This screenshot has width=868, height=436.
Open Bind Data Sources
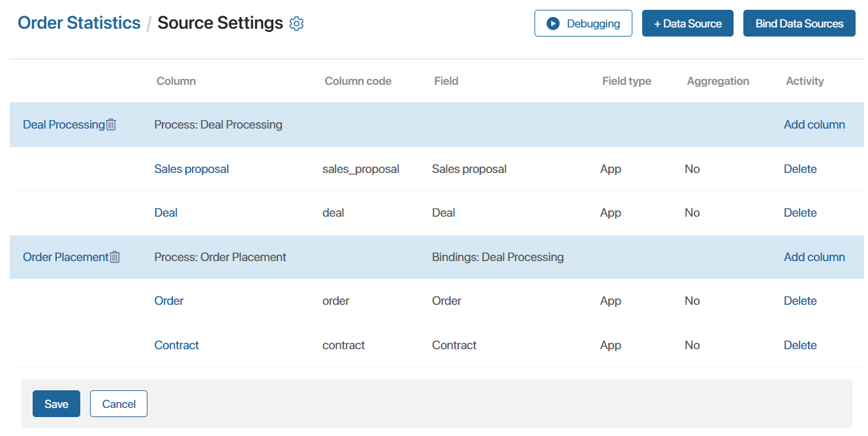[x=799, y=23]
